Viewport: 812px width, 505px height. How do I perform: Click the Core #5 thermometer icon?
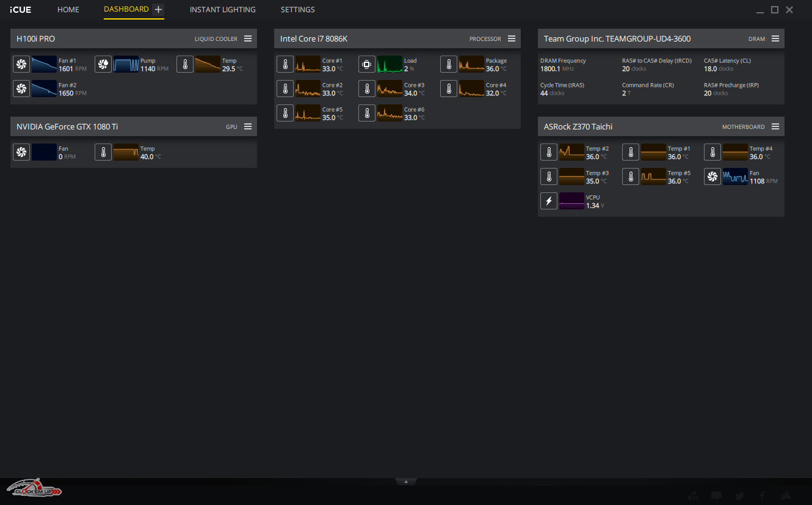point(285,113)
